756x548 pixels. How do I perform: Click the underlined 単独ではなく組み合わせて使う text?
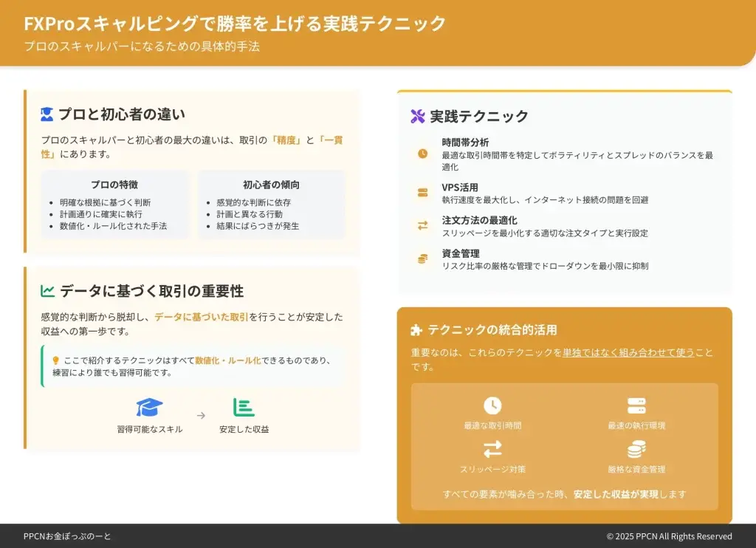628,353
